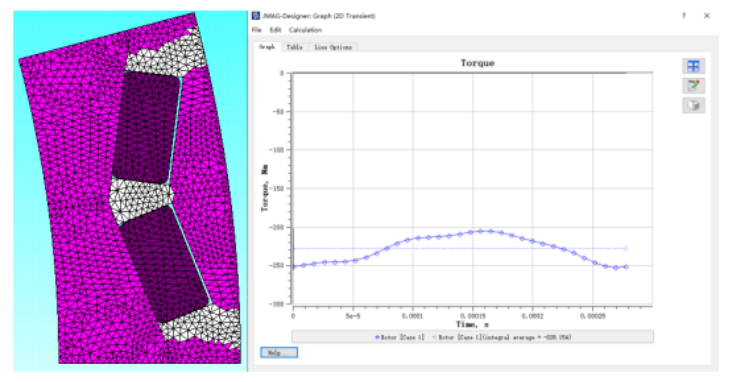Click the integral average line end marker
This screenshot has height=382, width=729.
point(626,249)
